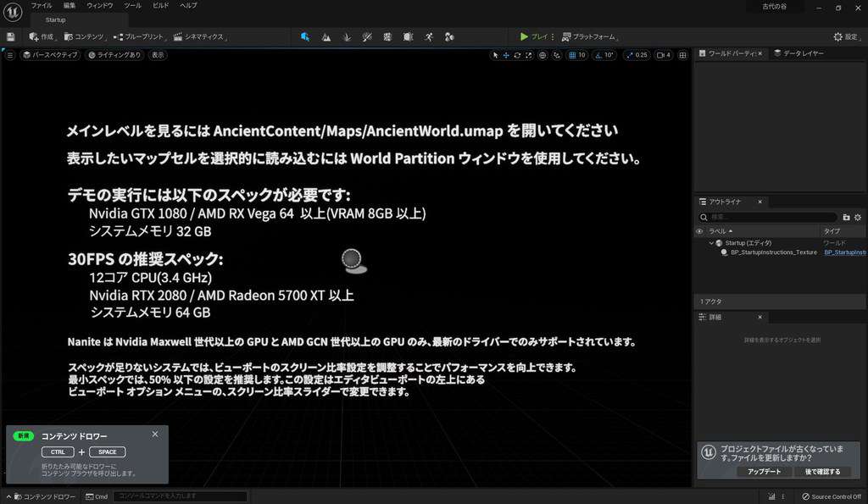This screenshot has height=504, width=868.
Task: Click the last mode icon in toolbar
Action: click(449, 36)
